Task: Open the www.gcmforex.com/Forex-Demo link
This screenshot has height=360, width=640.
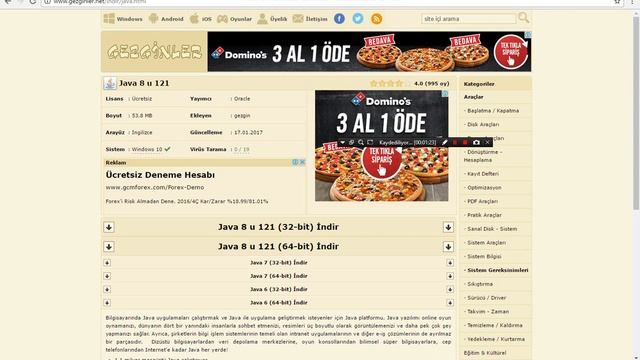Action: pos(155,187)
